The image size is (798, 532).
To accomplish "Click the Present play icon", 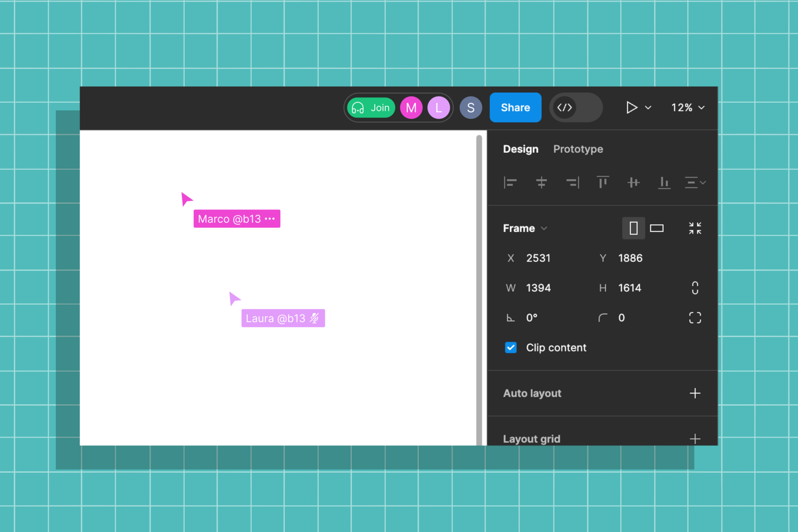I will pyautogui.click(x=631, y=107).
